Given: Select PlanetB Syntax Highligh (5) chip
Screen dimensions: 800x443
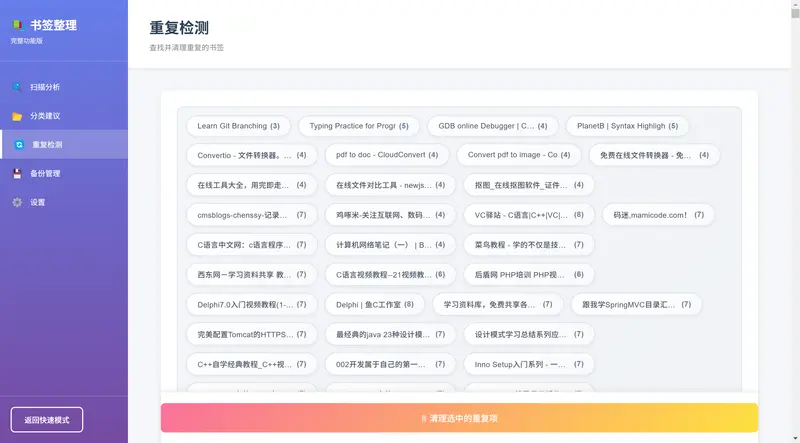Looking at the screenshot, I should point(627,126).
